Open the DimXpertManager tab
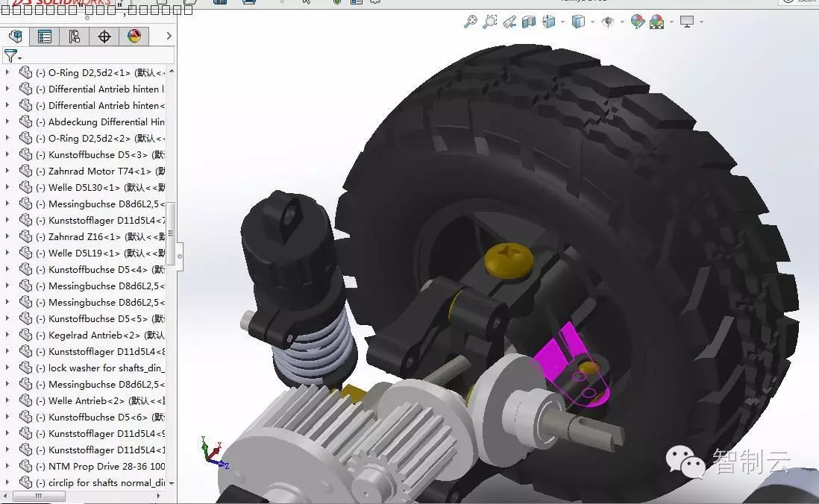This screenshot has width=819, height=504. pyautogui.click(x=104, y=36)
